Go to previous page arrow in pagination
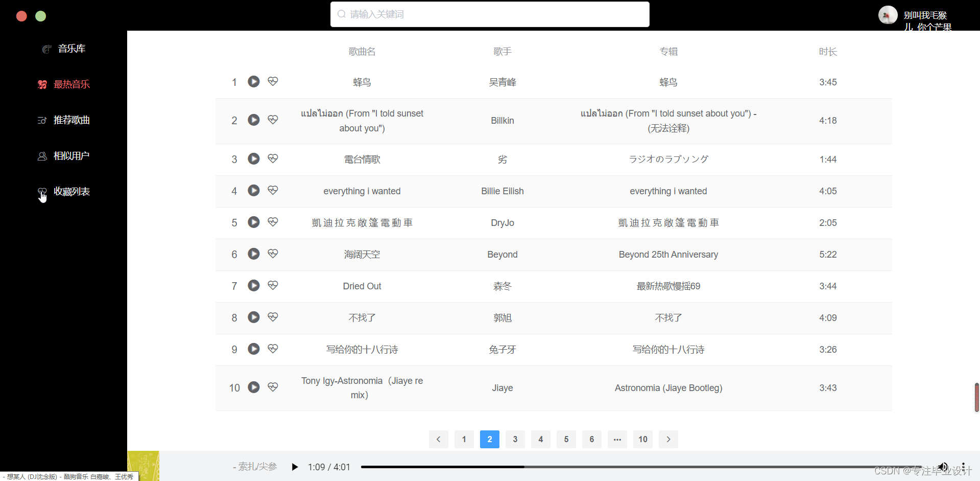 click(x=438, y=439)
